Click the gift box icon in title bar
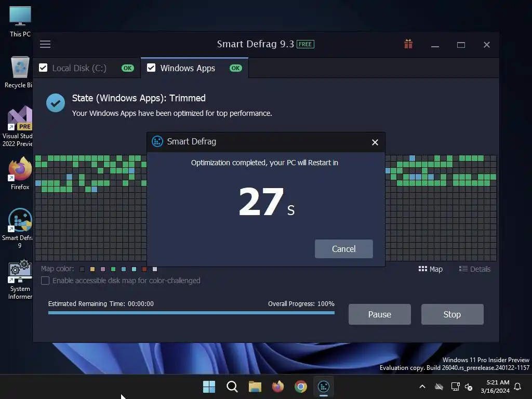The width and height of the screenshot is (532, 399). pyautogui.click(x=408, y=44)
